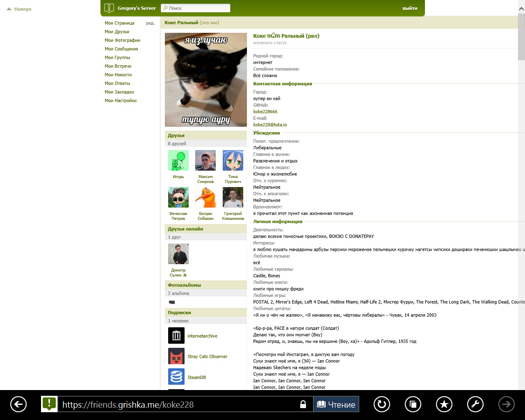Click the forward arrow button
This screenshot has height=420, width=525.
(506, 404)
